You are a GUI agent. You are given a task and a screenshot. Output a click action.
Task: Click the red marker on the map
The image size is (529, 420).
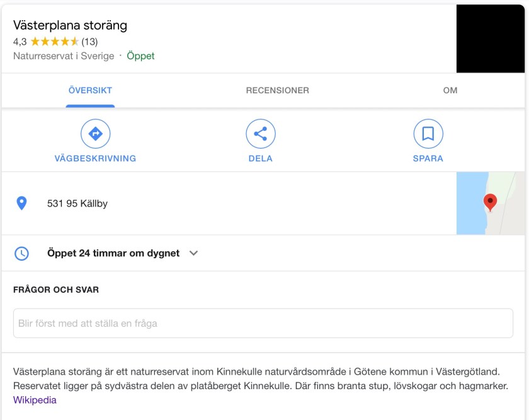(x=489, y=202)
